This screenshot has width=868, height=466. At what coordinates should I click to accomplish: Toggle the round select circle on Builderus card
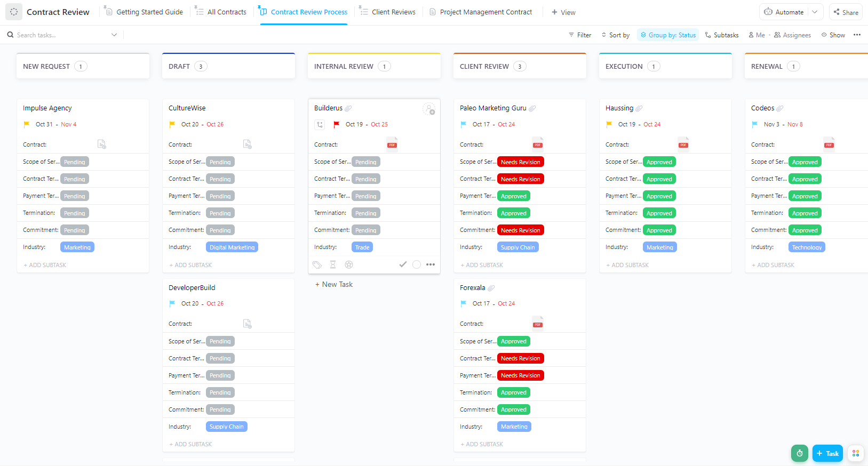point(417,264)
